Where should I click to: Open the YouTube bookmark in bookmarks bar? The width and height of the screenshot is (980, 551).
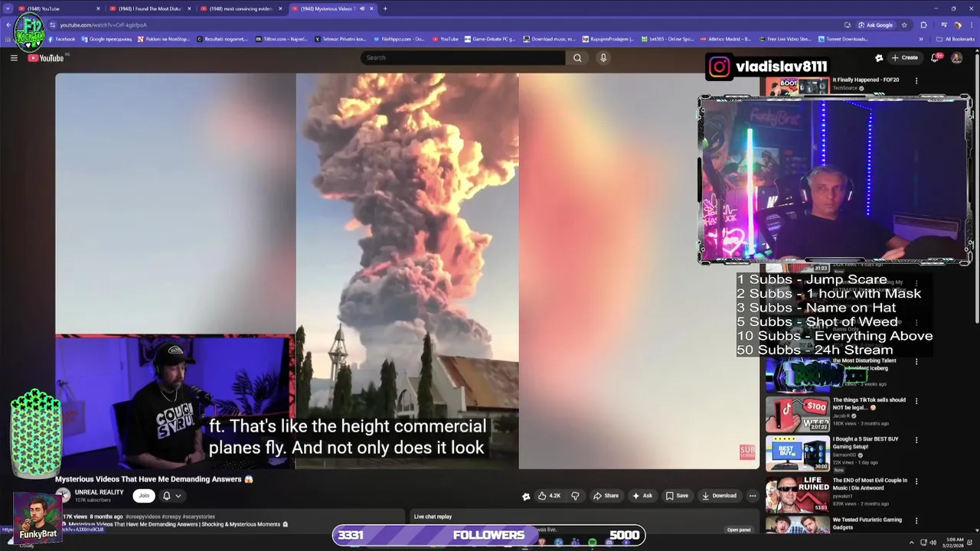446,39
